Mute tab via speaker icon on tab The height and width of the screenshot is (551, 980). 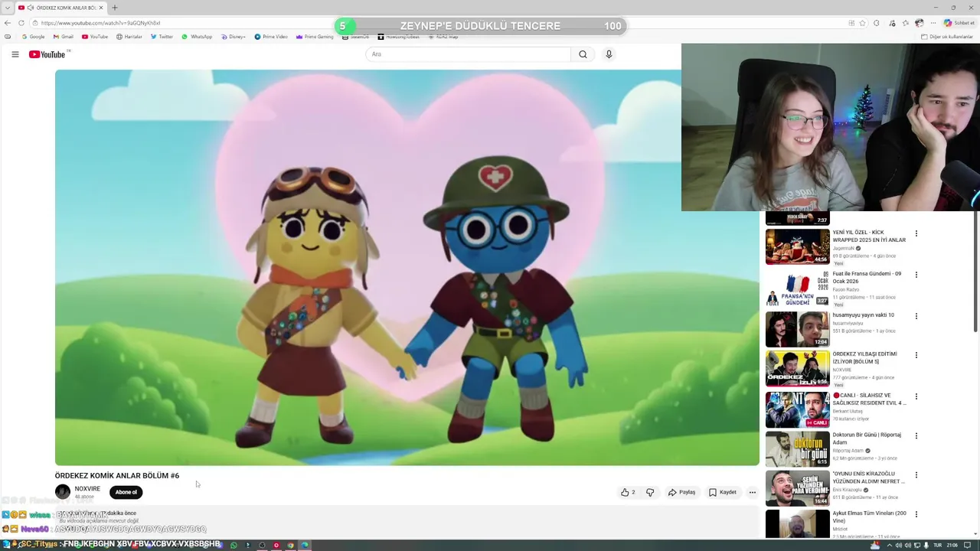pyautogui.click(x=31, y=8)
